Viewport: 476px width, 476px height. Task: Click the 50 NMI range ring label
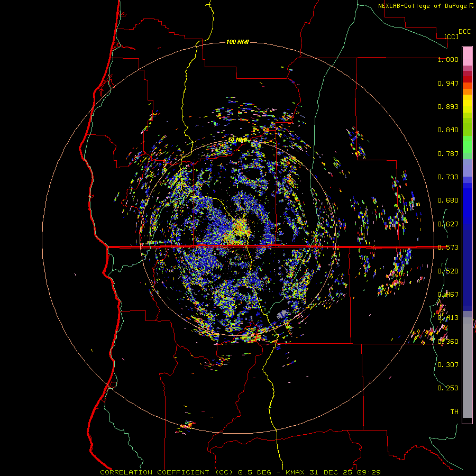tap(237, 140)
